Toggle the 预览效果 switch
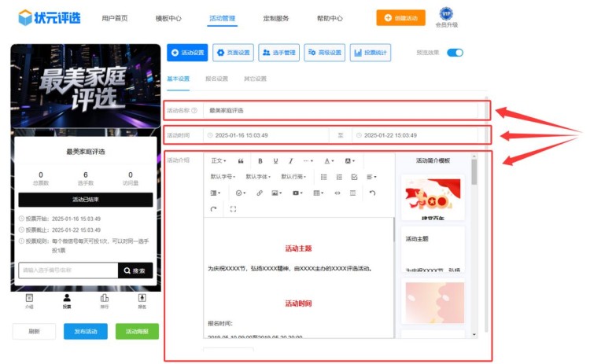Viewport: 590px width, 364px height. point(455,53)
